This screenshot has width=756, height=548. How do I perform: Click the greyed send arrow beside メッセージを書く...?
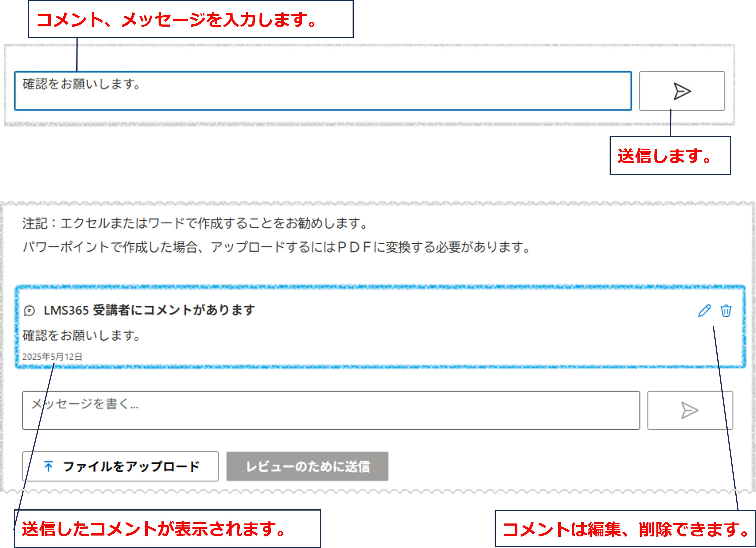point(690,410)
